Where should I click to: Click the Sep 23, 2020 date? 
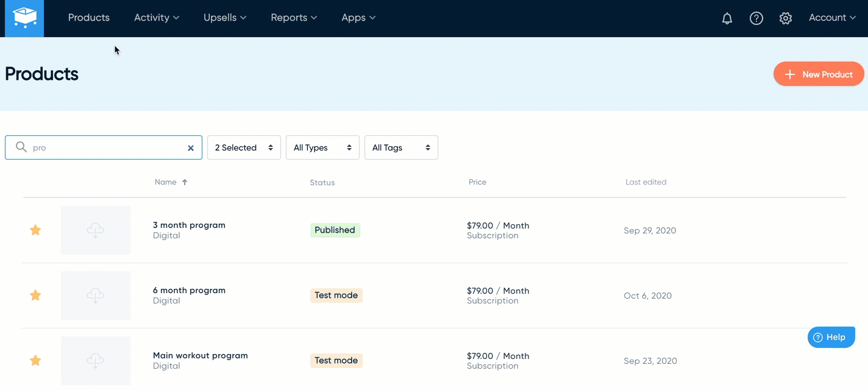[650, 361]
